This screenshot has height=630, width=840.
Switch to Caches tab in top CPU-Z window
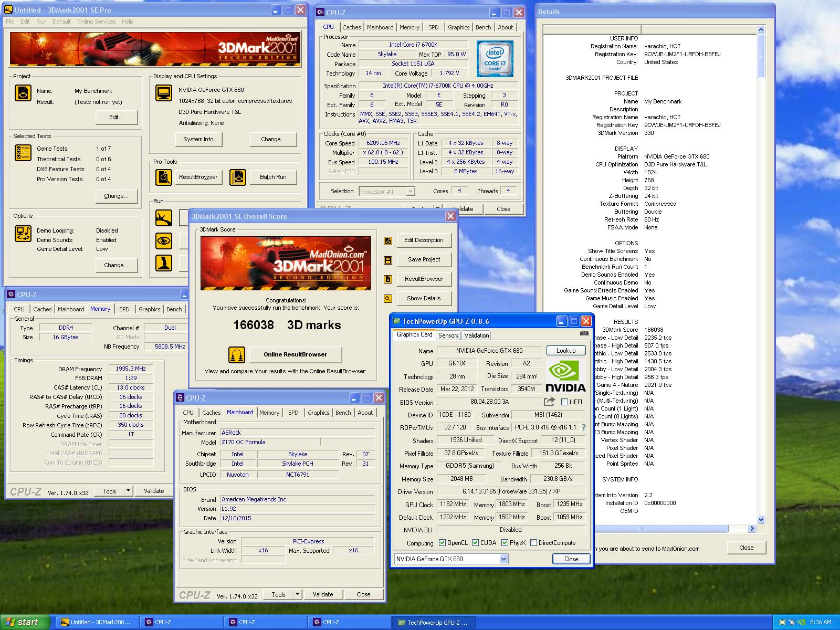352,27
